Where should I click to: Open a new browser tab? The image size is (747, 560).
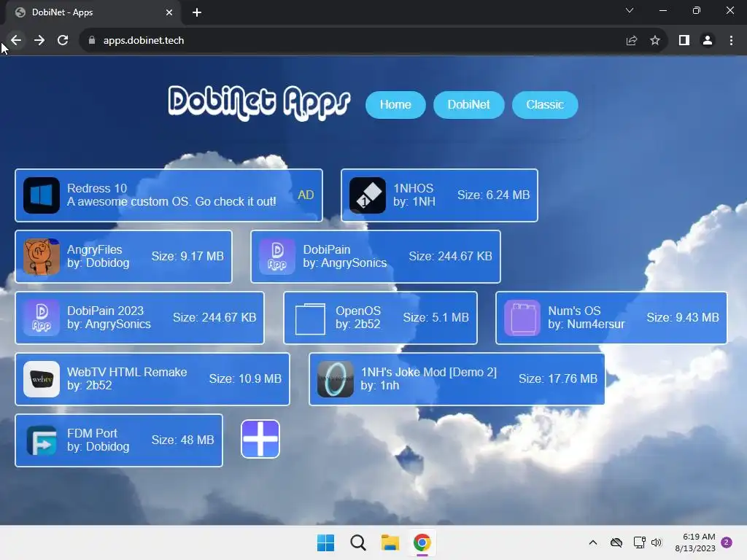click(x=197, y=12)
